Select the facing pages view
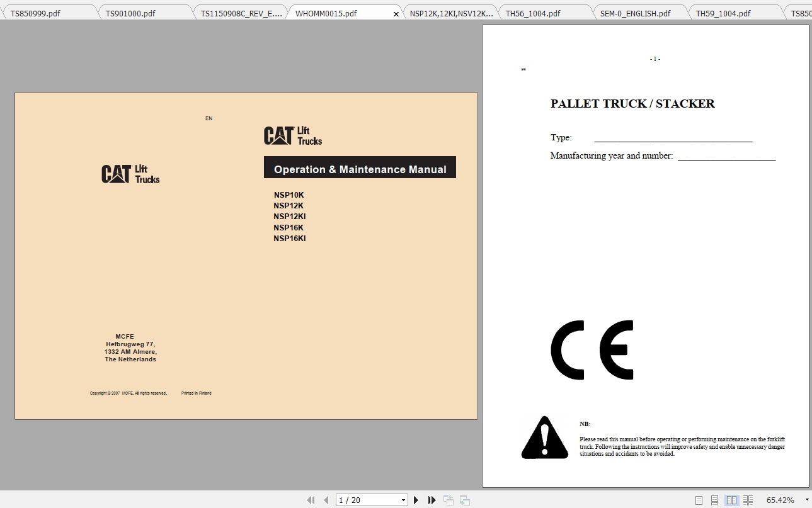 (731, 500)
